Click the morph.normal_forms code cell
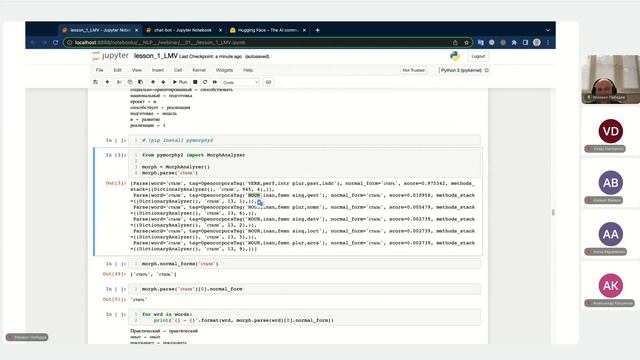 [x=304, y=264]
